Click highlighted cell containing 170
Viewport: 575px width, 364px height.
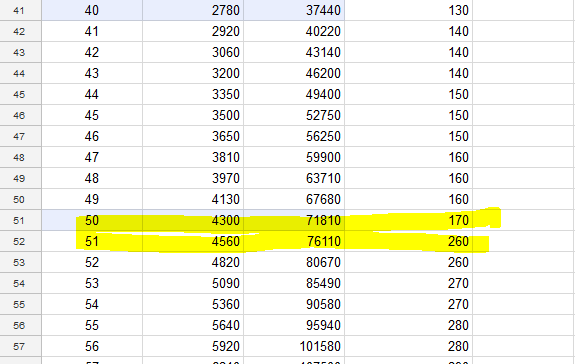coord(409,220)
